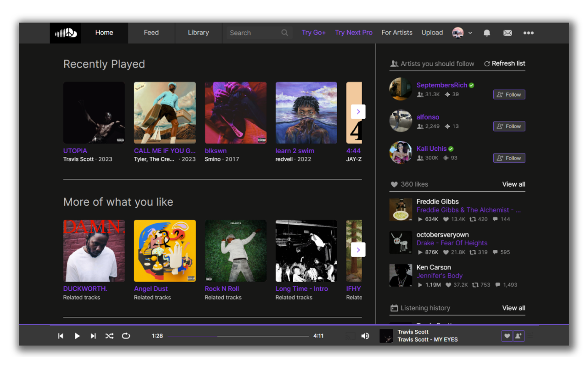
Task: Open the UTOPIA album cover
Action: coord(94,113)
